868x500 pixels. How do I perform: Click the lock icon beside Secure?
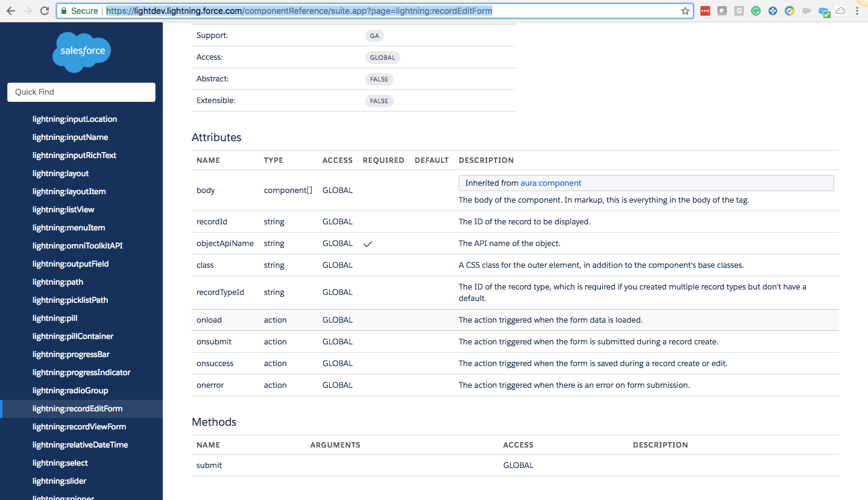click(64, 11)
